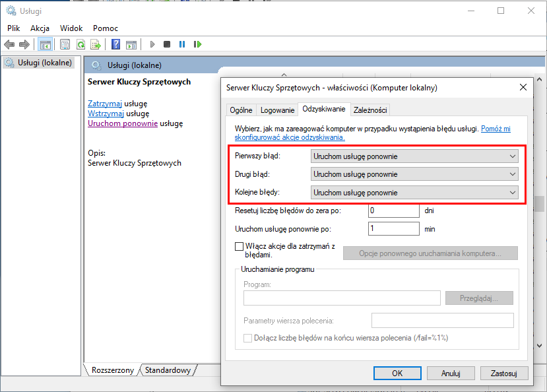
Task: Click the scrollbar down arrow in services list
Action: point(539,346)
